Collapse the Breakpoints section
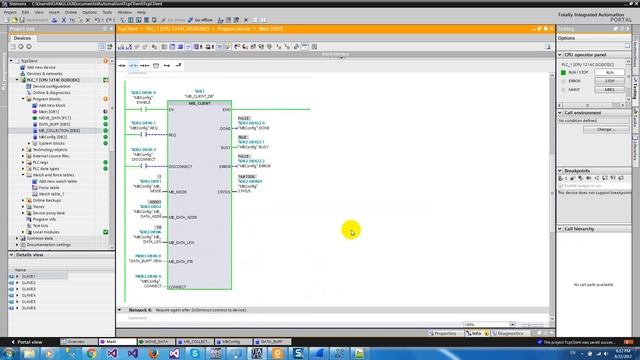 [560, 171]
